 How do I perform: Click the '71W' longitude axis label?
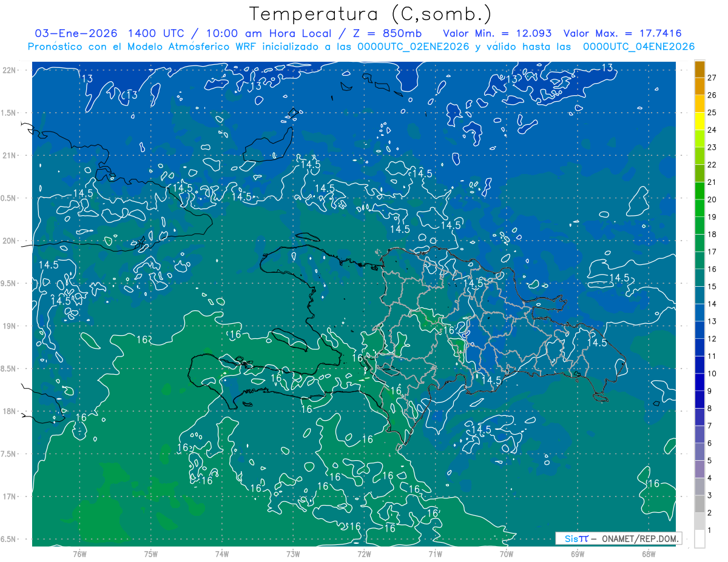[435, 554]
